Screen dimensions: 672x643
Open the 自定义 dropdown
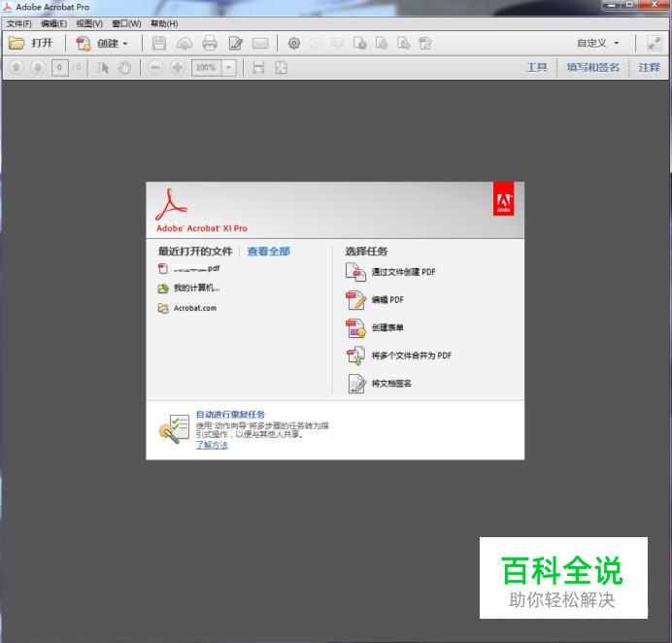(x=598, y=43)
